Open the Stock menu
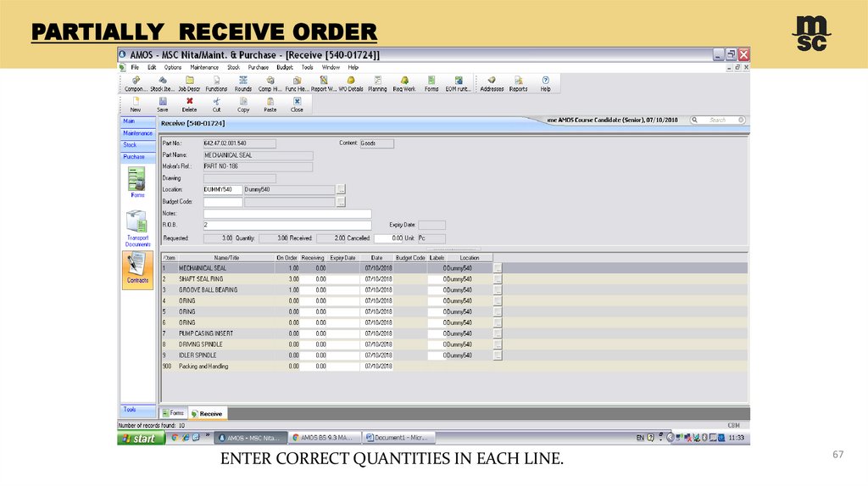 click(x=234, y=67)
